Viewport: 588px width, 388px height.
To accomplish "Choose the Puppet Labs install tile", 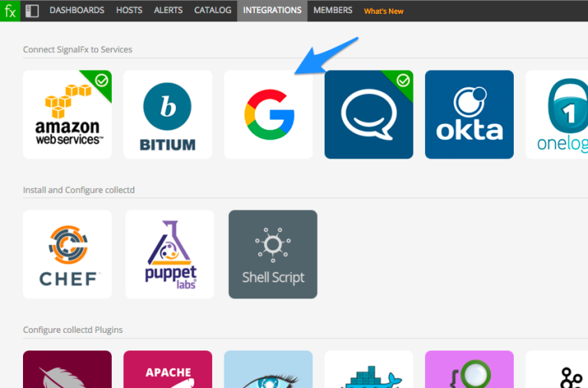I will pos(170,254).
